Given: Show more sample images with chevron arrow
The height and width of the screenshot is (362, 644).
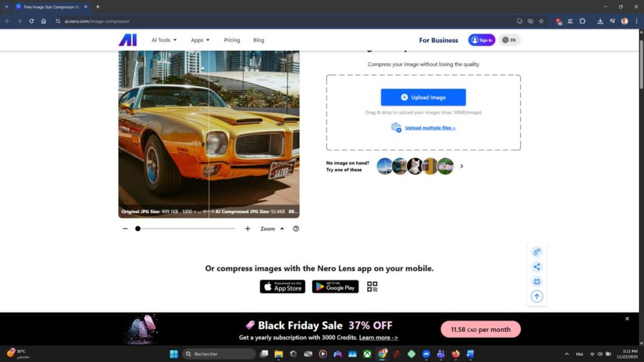Looking at the screenshot, I should coord(462,167).
